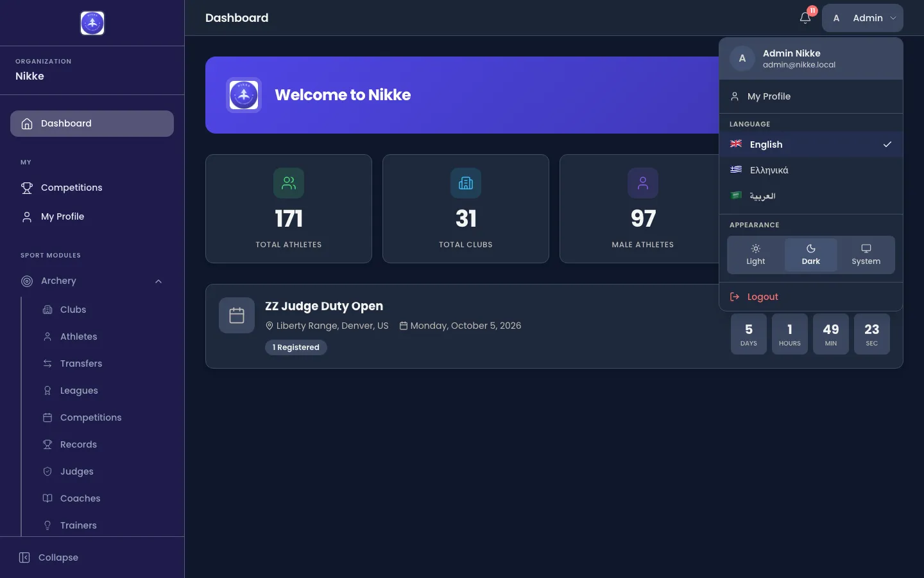Click the Nikke logo in the sidebar

(x=92, y=23)
